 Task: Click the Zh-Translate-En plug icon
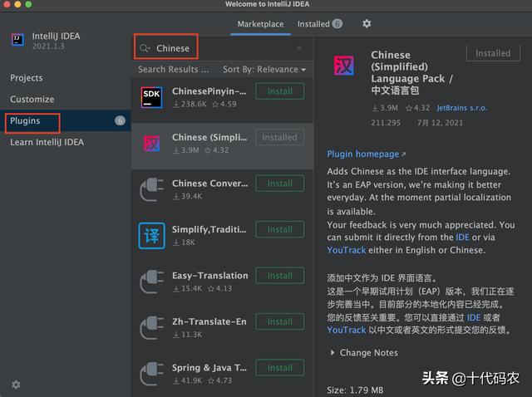coord(151,328)
